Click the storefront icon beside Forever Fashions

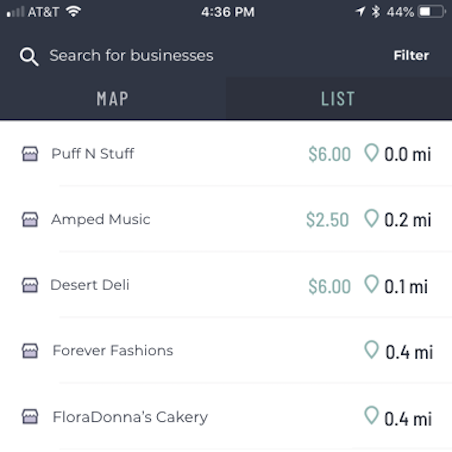point(30,351)
